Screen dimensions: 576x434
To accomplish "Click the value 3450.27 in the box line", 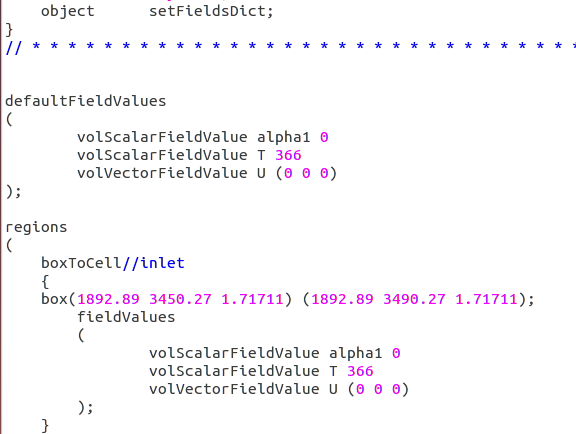I will click(x=180, y=299).
